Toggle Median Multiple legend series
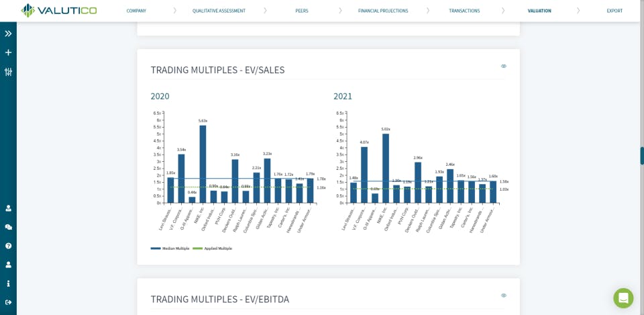Screen dimensions: 644x315 click(170, 249)
